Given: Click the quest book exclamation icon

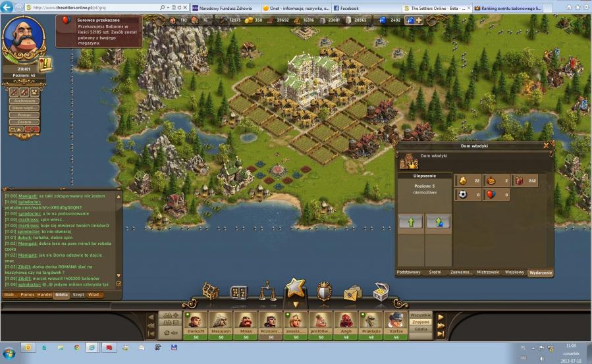Looking at the screenshot, I should 45,64.
